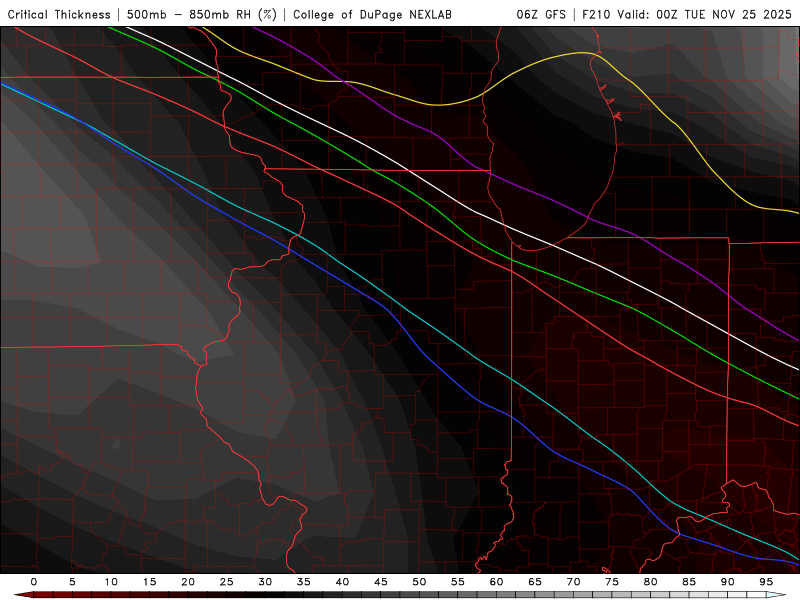
Task: Click the "00Z TUE NOV 25 2025" valid time
Action: coord(724,14)
